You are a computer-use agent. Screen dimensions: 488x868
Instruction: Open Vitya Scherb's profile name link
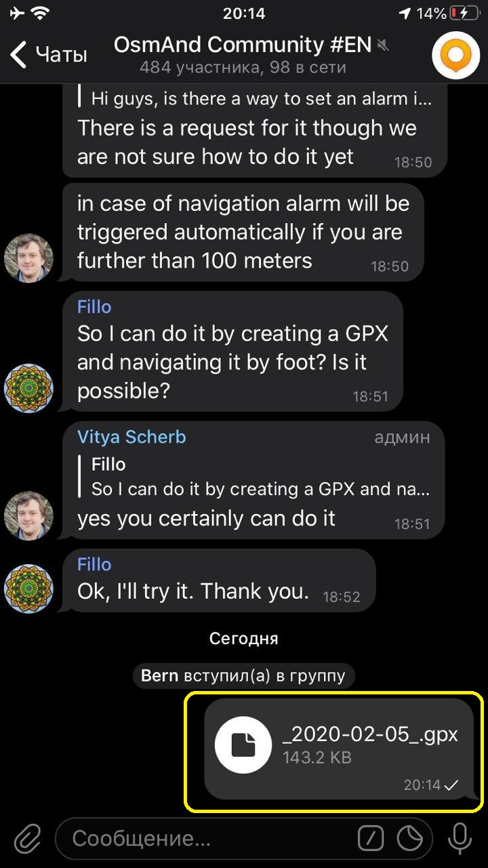[131, 437]
